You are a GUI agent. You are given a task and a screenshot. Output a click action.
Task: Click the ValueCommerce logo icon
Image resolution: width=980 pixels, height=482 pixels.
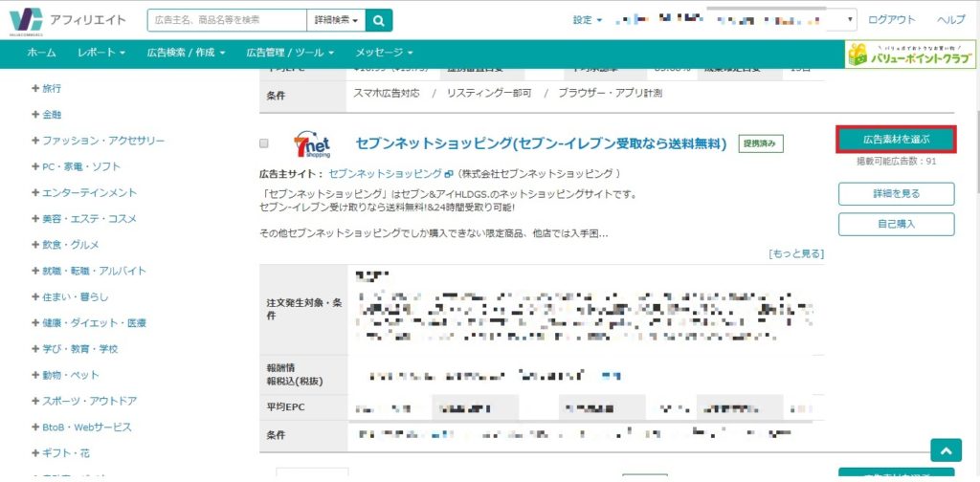[26, 21]
